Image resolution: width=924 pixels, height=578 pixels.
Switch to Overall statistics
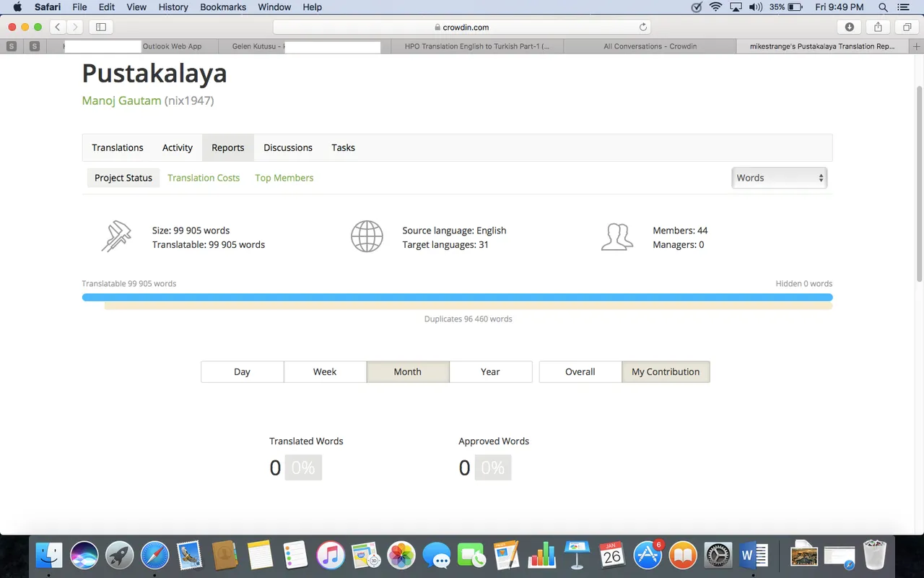tap(580, 371)
